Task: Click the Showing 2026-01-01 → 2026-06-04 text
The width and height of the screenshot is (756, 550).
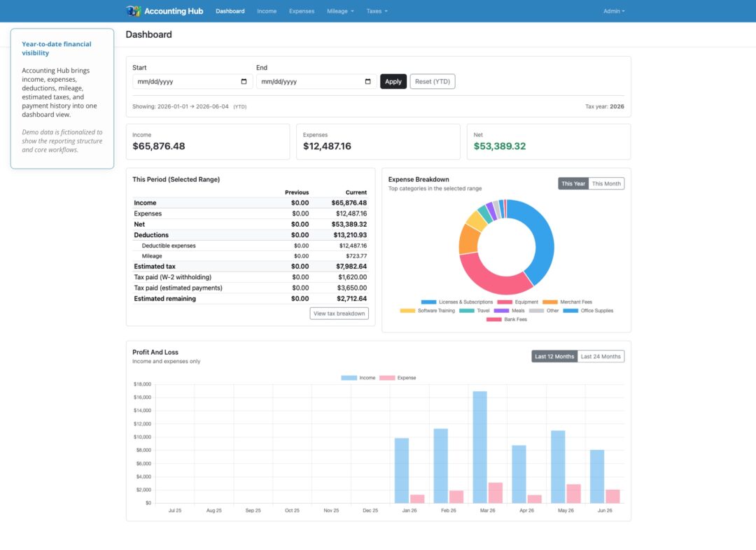Action: (x=181, y=106)
